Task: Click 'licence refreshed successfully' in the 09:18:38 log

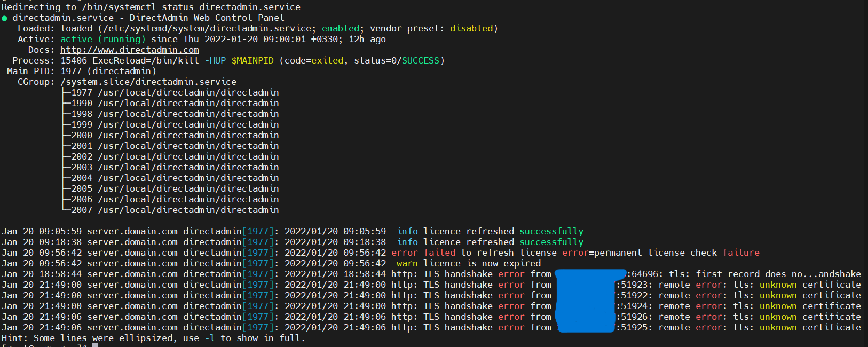Action: click(x=503, y=242)
